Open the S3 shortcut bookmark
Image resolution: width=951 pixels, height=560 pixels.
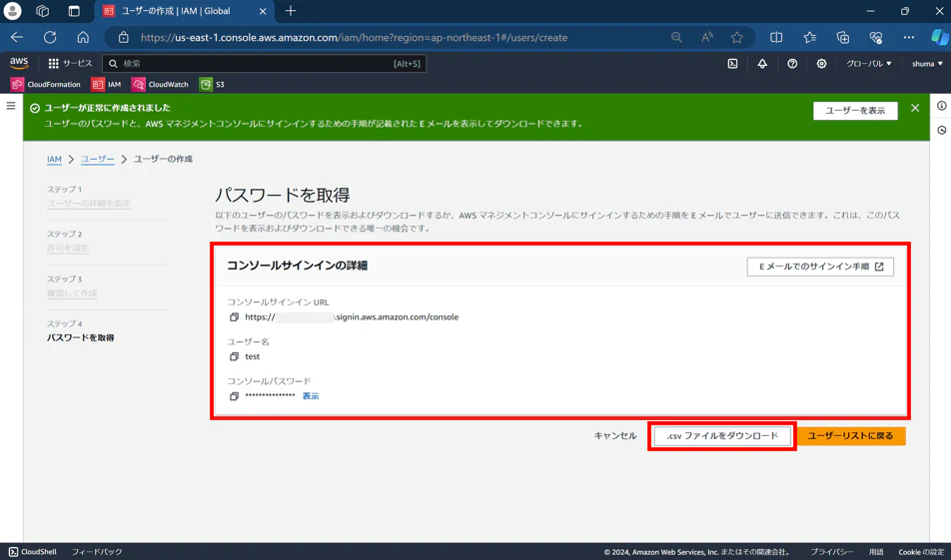tap(212, 84)
